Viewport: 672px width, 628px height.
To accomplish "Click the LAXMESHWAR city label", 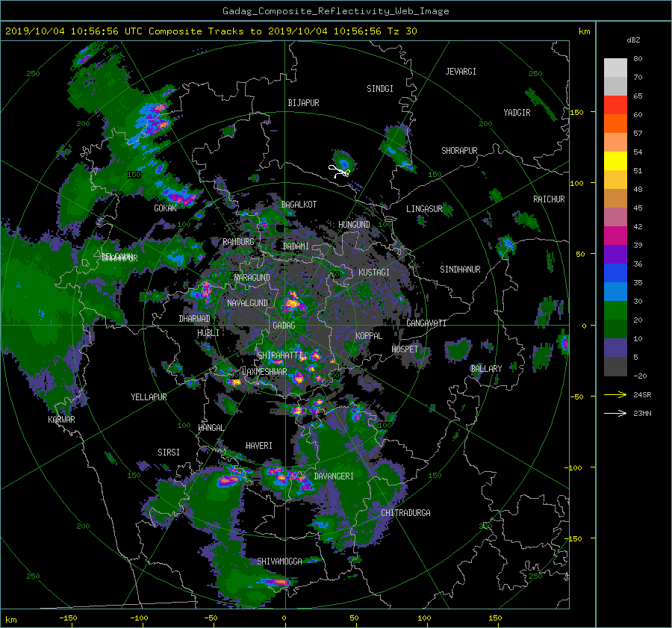I will [x=264, y=372].
